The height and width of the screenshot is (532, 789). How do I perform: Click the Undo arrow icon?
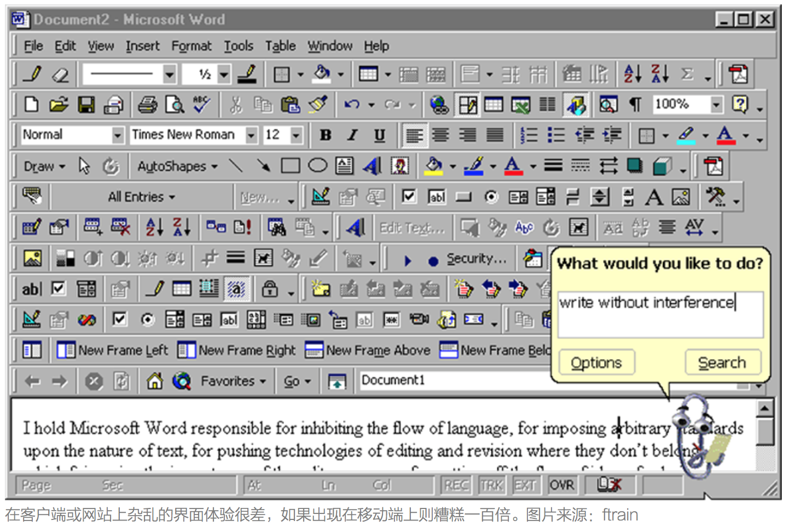[x=352, y=104]
